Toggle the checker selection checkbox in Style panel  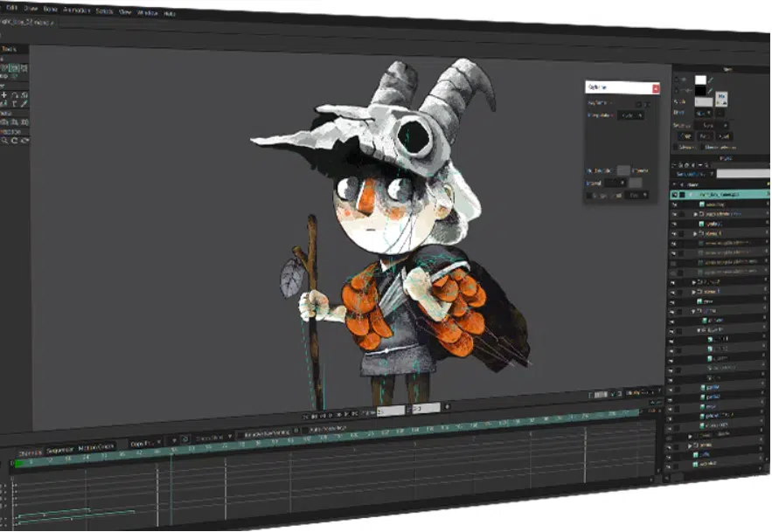click(x=701, y=147)
